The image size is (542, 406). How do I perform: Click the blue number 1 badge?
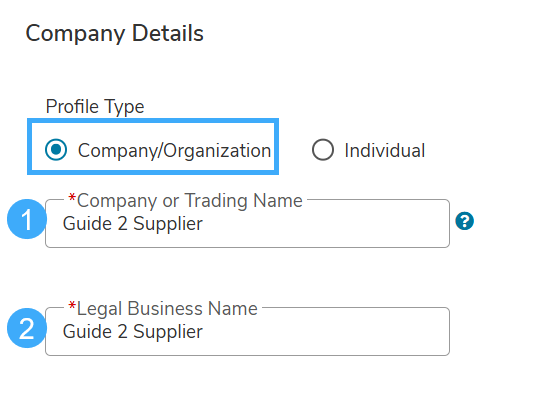tap(27, 219)
